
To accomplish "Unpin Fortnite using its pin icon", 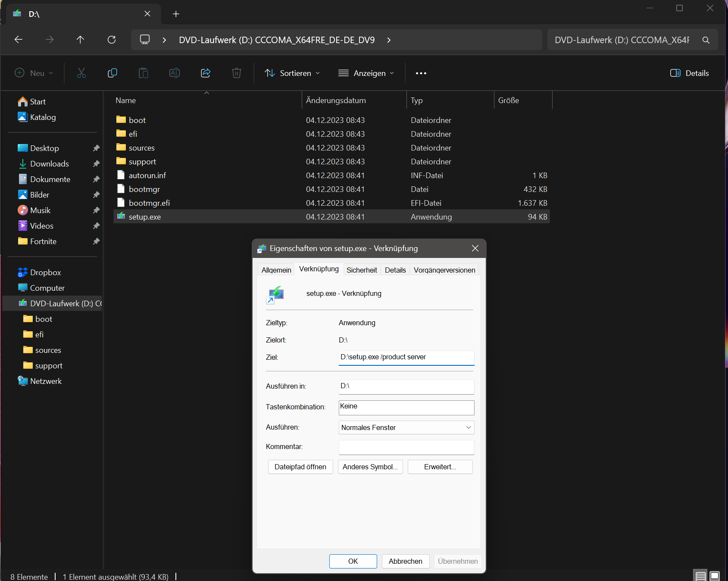I will 96,242.
